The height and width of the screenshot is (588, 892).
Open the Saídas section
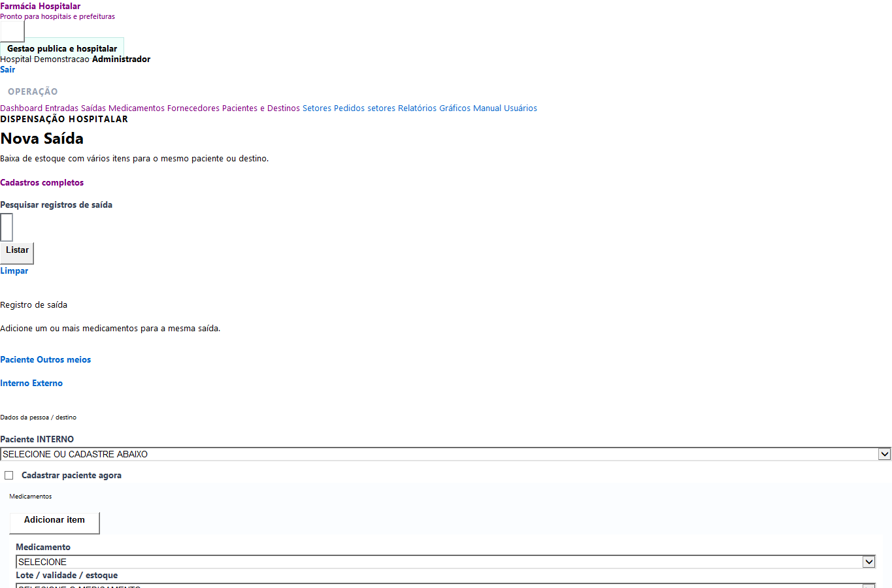93,108
